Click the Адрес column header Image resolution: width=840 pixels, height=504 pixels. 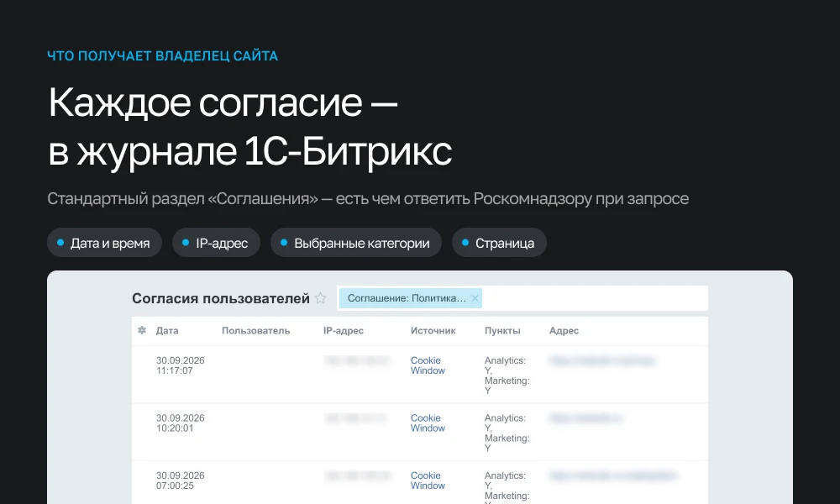coord(564,330)
